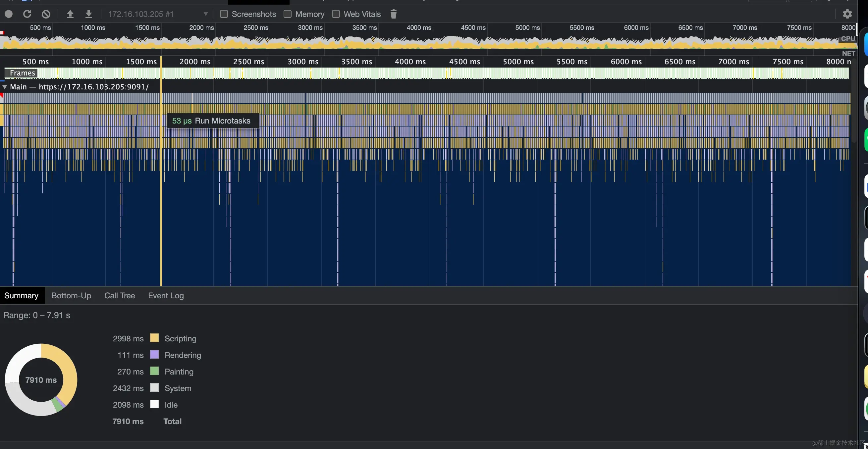Open capture settings gear icon
The image size is (868, 449).
click(x=847, y=14)
